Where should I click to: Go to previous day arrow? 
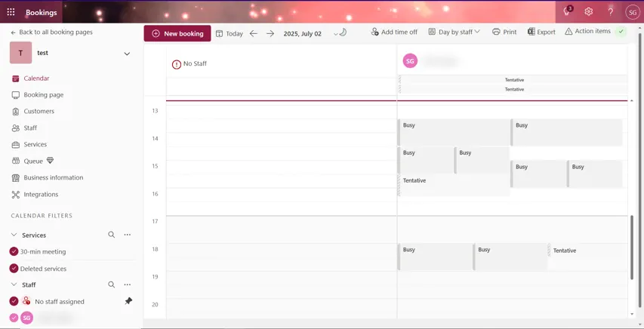(254, 34)
